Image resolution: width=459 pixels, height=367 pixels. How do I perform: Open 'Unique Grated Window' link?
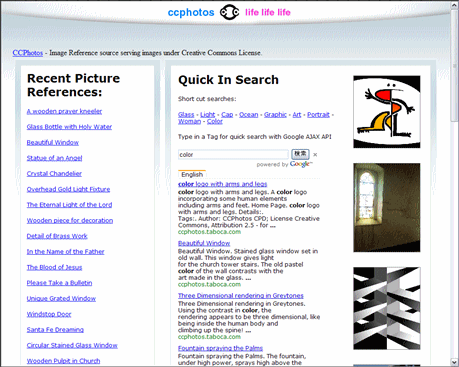(61, 298)
